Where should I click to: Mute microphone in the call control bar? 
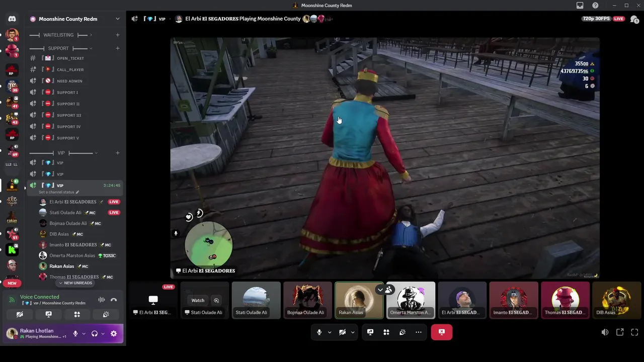(319, 332)
